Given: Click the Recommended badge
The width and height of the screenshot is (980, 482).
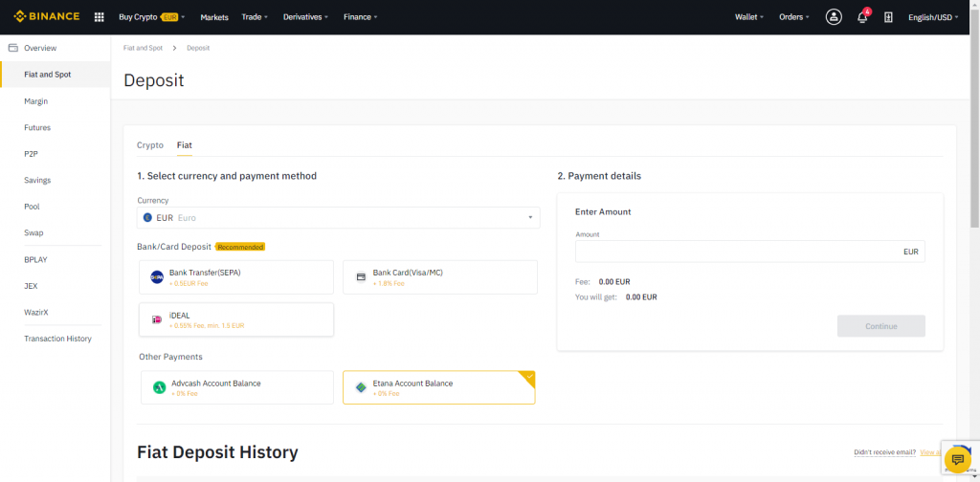Looking at the screenshot, I should coord(240,247).
